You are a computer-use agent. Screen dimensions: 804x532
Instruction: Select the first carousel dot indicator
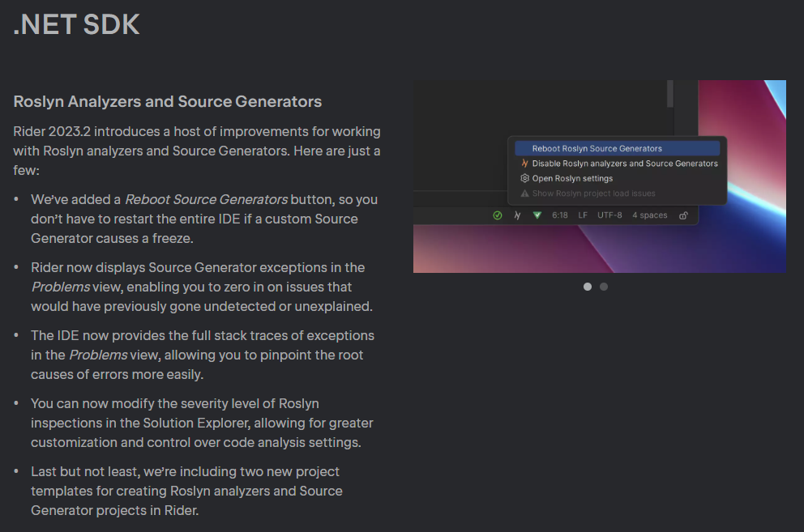coord(588,287)
